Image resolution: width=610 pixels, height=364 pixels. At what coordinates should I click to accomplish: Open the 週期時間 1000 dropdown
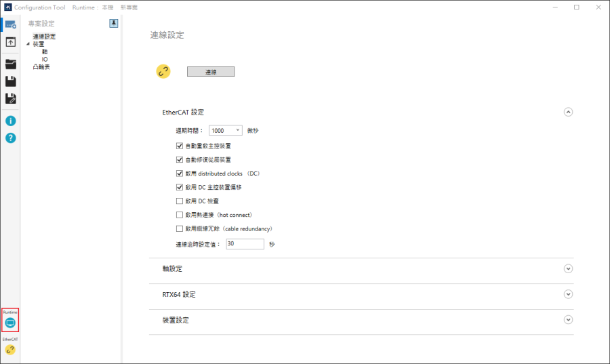225,130
